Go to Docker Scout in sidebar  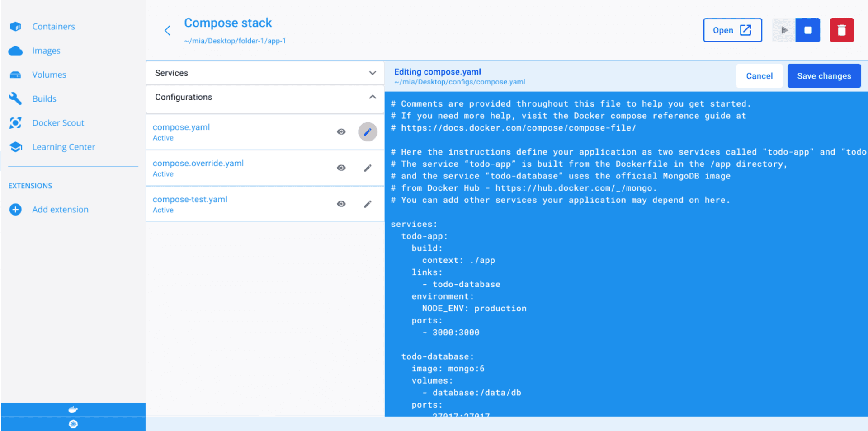coord(58,123)
